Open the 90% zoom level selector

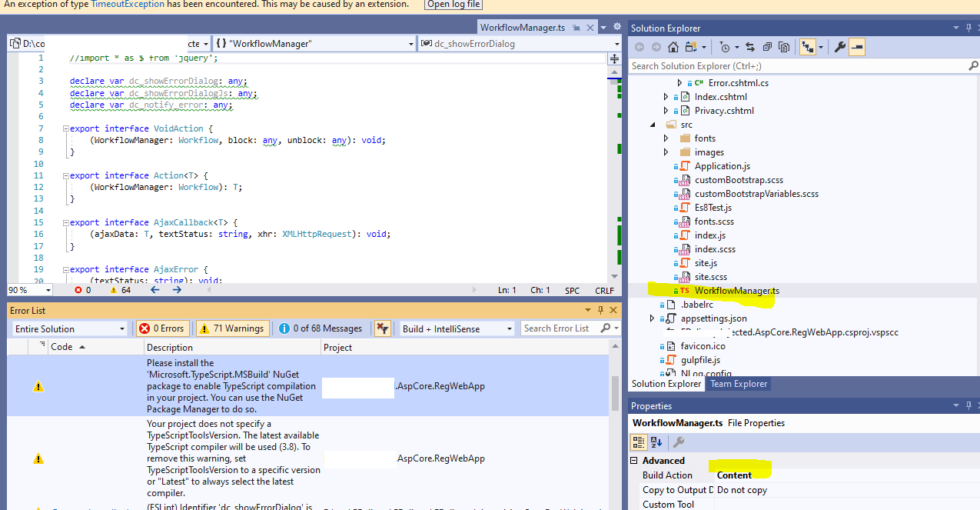[x=29, y=290]
